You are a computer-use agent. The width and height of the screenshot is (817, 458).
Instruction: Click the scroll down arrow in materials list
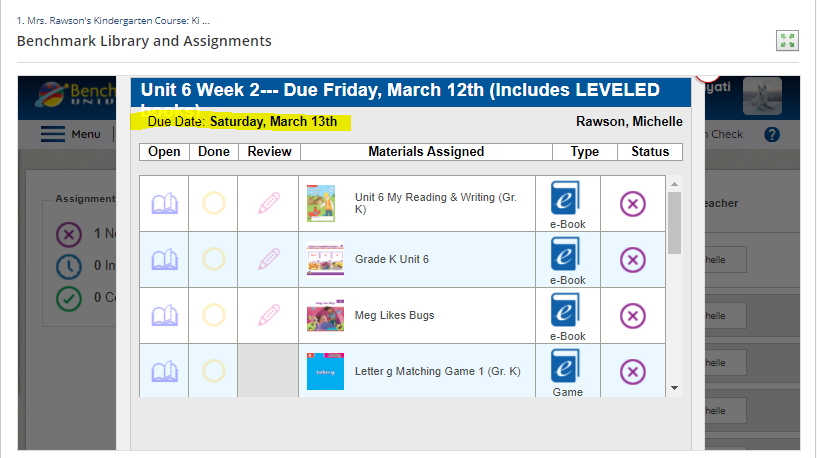pos(674,388)
